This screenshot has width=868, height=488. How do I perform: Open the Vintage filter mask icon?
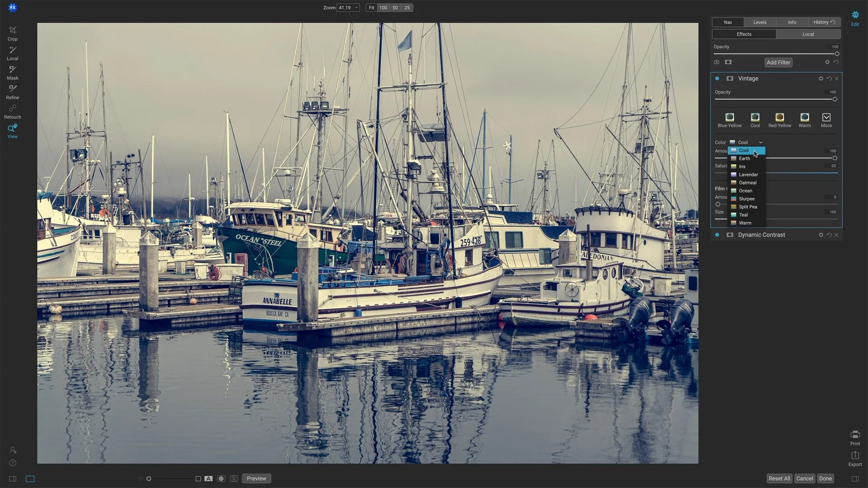(x=730, y=79)
